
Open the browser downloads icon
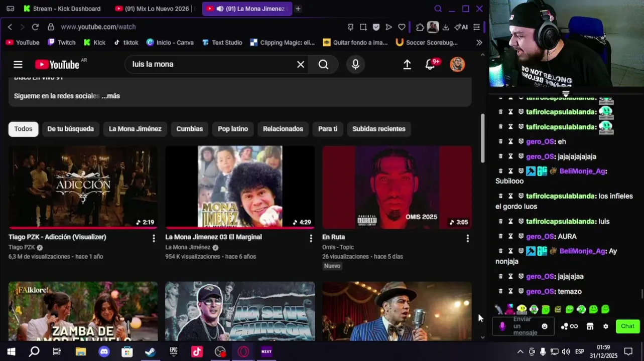pyautogui.click(x=446, y=27)
